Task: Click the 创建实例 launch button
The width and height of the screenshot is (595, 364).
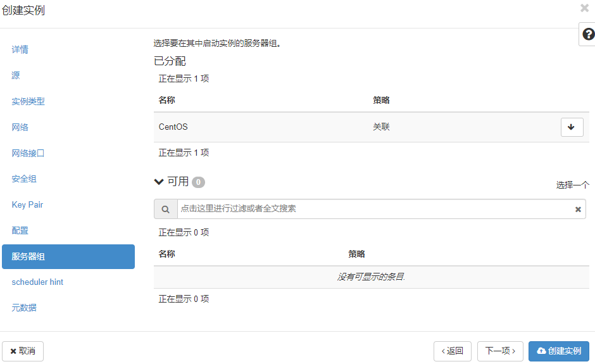Action: pos(558,351)
